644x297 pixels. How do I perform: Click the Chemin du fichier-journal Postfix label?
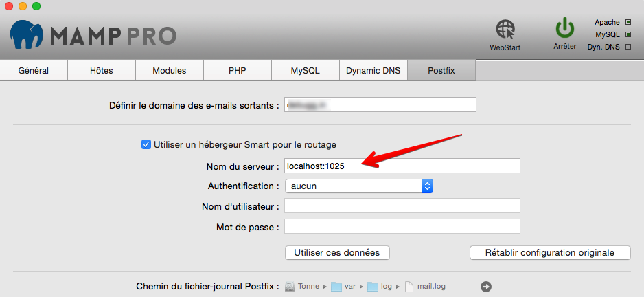207,286
